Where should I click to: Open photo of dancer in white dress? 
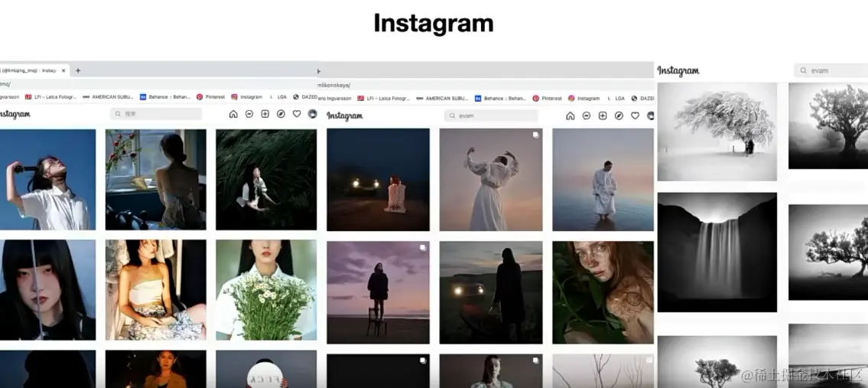[491, 180]
